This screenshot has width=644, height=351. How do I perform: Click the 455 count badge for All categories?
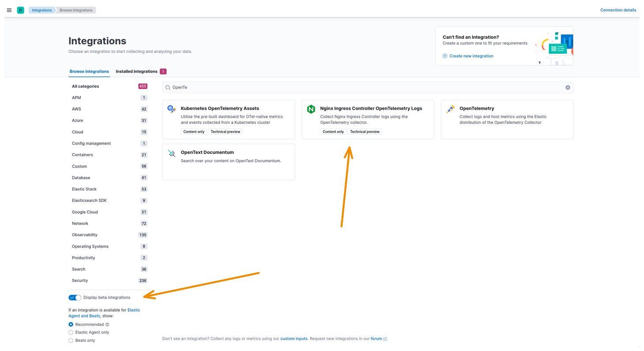[142, 86]
